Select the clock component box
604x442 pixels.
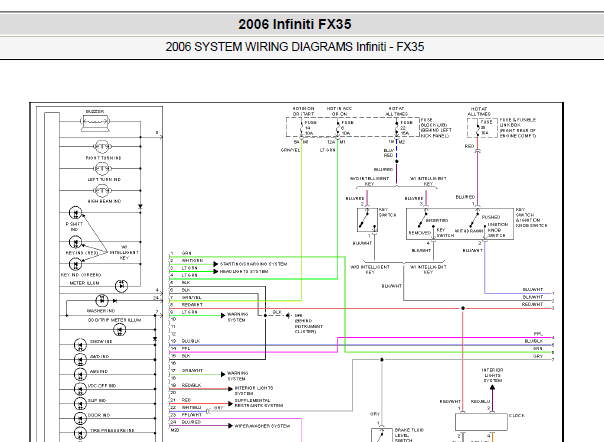coord(481,422)
